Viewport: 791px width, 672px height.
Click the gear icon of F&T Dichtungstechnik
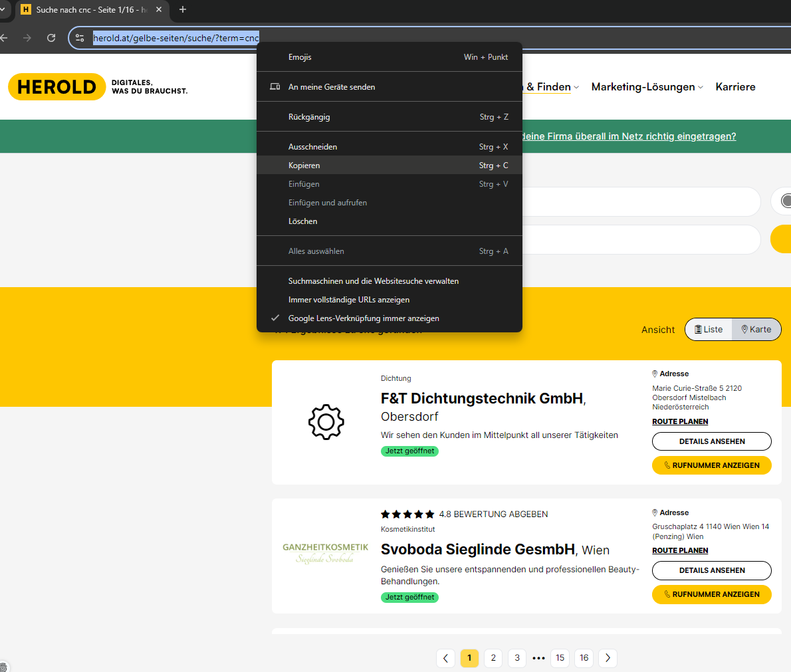point(326,421)
